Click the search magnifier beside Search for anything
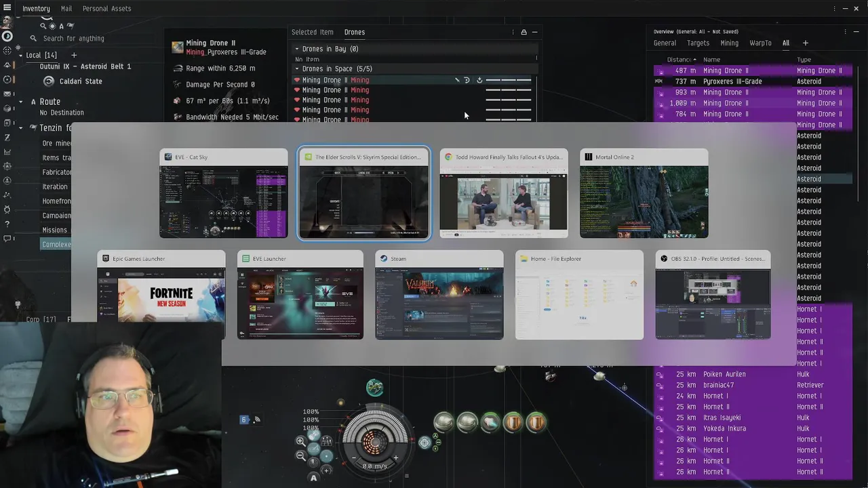The image size is (868, 488). [33, 39]
